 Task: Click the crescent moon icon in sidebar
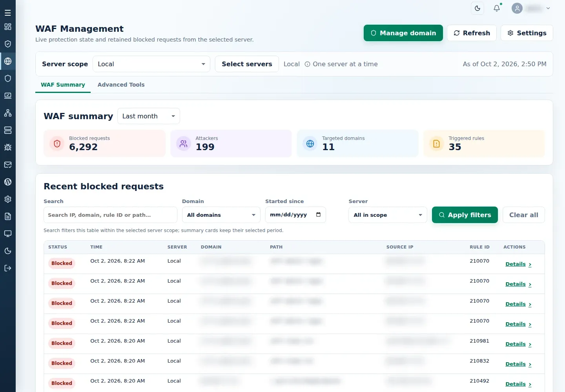pyautogui.click(x=8, y=251)
